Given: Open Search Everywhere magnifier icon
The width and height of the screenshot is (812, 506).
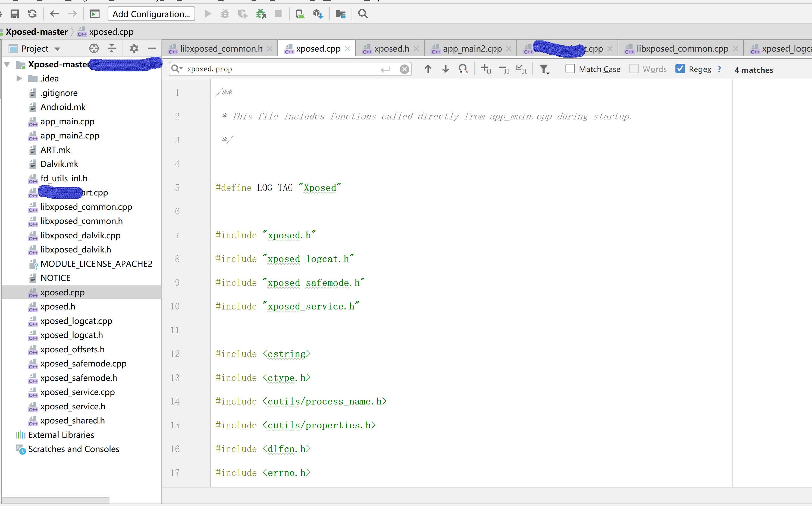Looking at the screenshot, I should [x=363, y=14].
